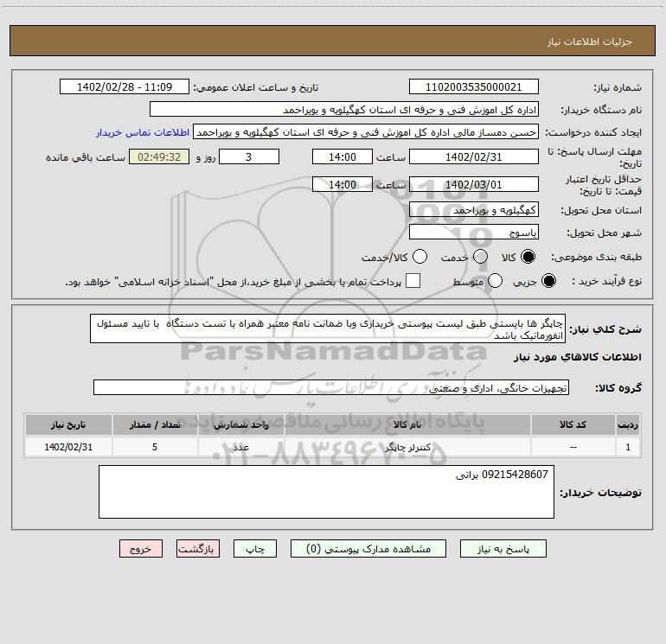Screen dimensions: 666x644
Task: Click the quantity cell showing 5
Action: 155,447
